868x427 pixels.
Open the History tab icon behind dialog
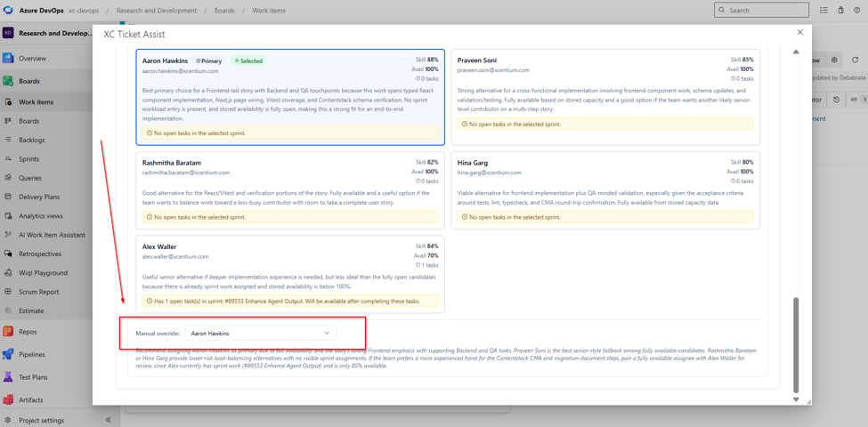pos(836,100)
